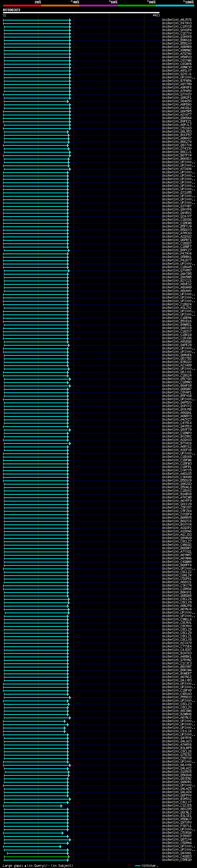Click UniRef100_O64650 label
Screen dimensions: 197x868
tap(177, 101)
